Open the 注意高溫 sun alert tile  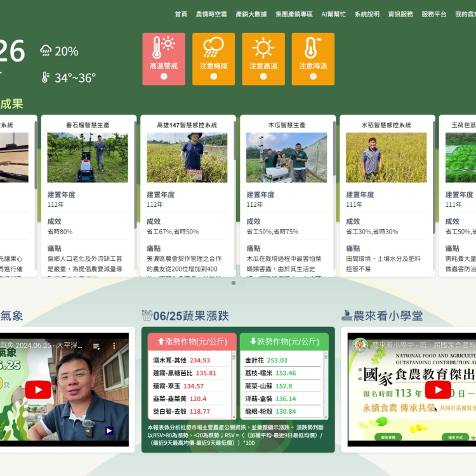[263, 59]
